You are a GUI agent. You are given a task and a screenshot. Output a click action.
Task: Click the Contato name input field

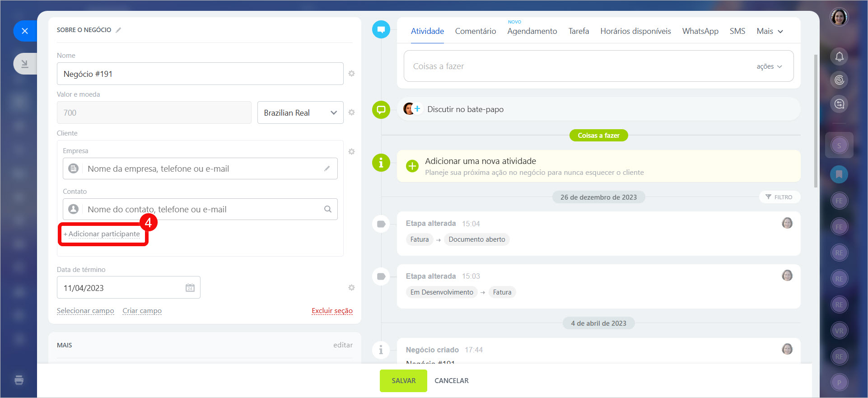200,209
